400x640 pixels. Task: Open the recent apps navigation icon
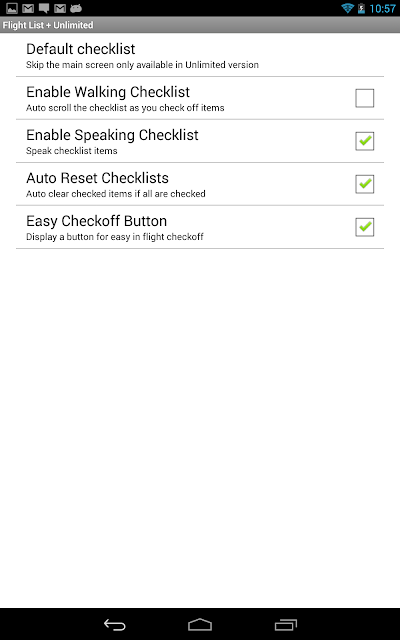[285, 624]
